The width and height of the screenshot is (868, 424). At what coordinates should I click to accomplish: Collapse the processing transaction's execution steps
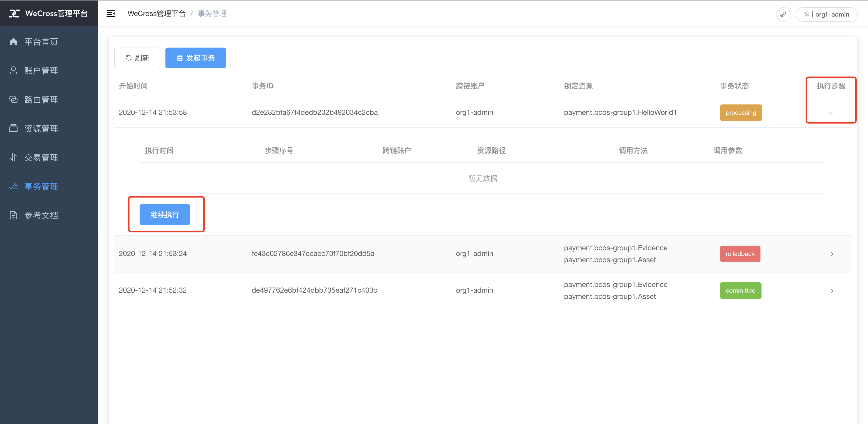[831, 113]
